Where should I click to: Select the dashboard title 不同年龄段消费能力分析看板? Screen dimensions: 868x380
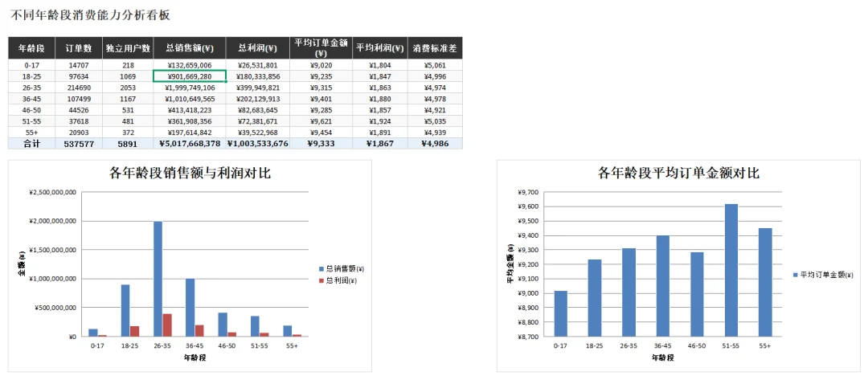[90, 15]
